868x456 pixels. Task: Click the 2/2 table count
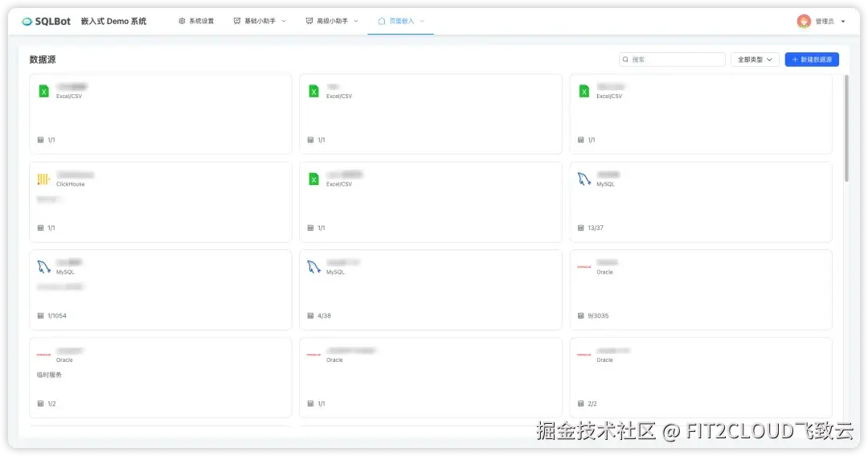[592, 404]
